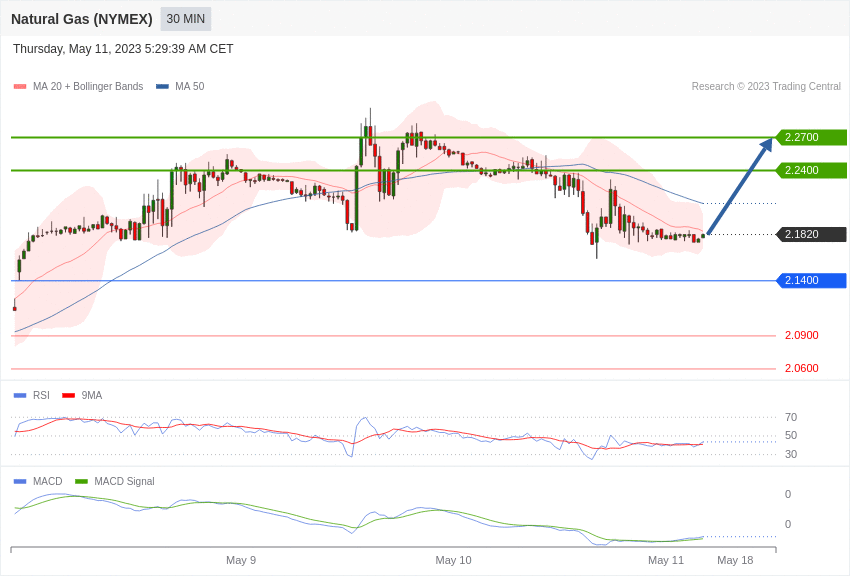The width and height of the screenshot is (850, 576).
Task: Click the 9MA red legend swatch
Action: (69, 396)
